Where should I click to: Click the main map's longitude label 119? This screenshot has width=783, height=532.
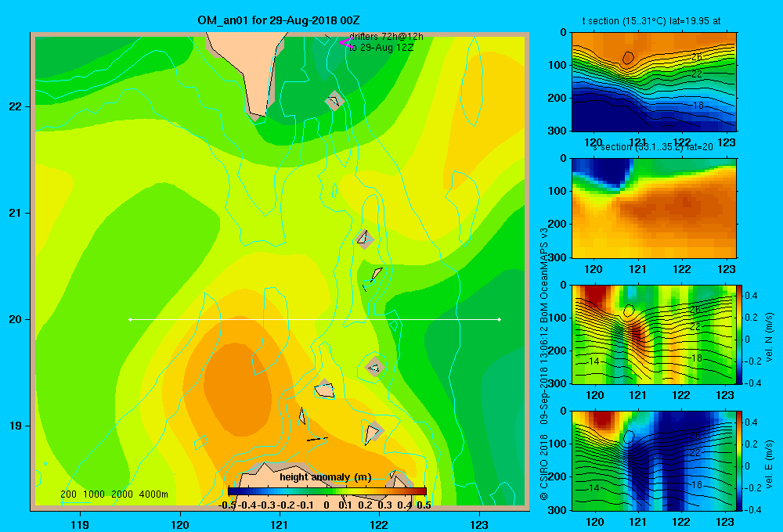tap(80, 524)
